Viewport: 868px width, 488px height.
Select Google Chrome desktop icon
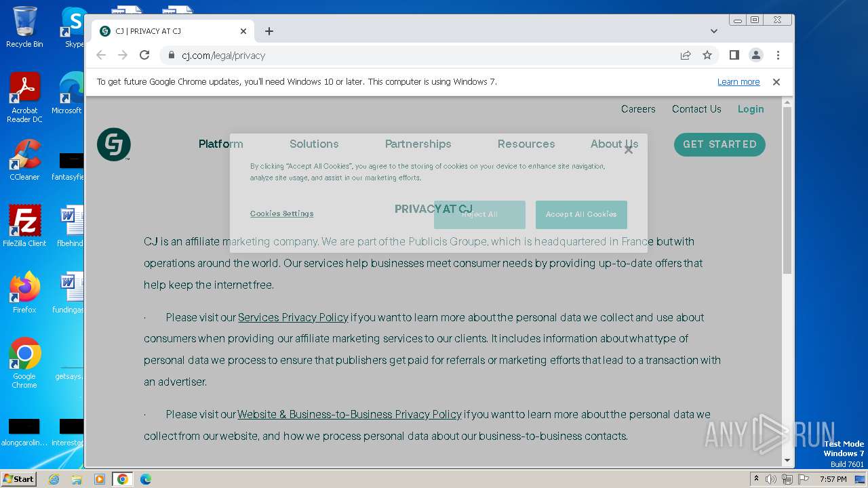(24, 363)
